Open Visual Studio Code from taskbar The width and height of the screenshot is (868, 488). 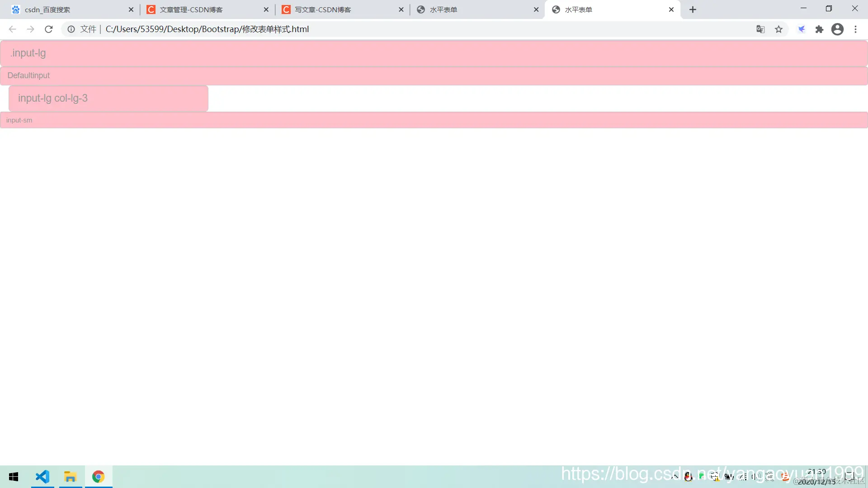click(42, 477)
